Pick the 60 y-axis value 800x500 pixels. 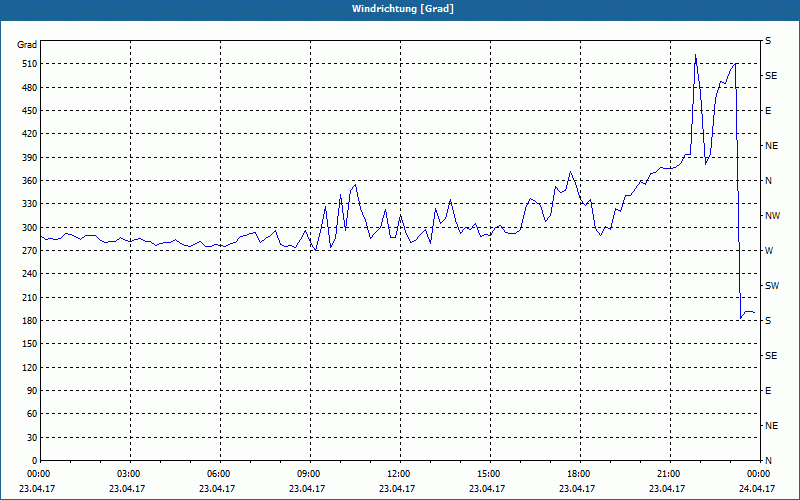pos(32,414)
